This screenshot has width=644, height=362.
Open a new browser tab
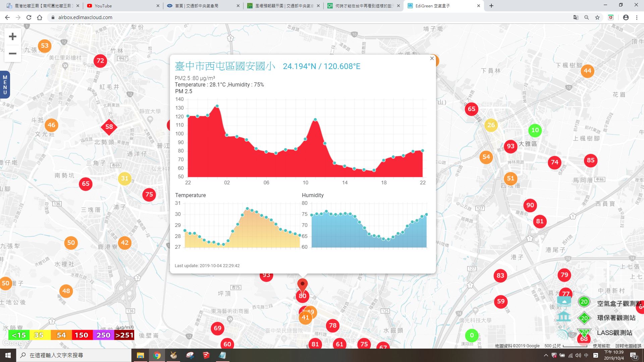pos(491,6)
